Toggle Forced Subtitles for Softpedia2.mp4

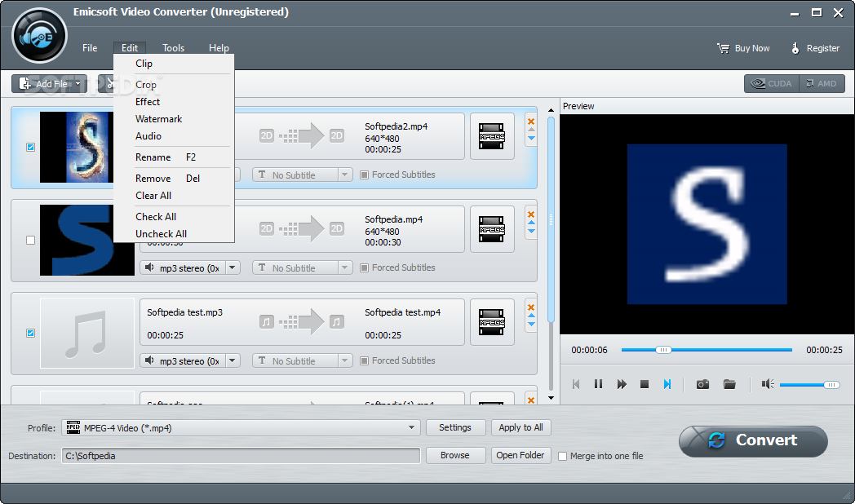(364, 175)
